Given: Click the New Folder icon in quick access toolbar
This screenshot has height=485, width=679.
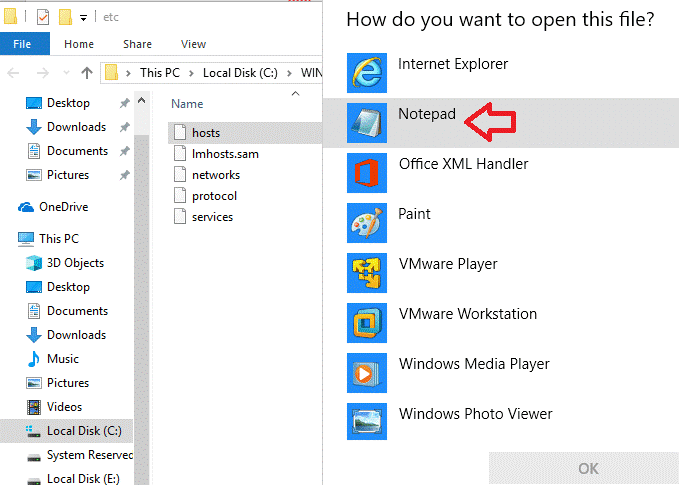Looking at the screenshot, I should tap(65, 17).
